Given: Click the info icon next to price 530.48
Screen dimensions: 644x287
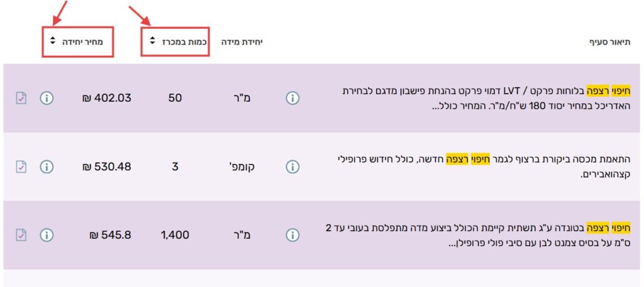Looking at the screenshot, I should tap(47, 166).
